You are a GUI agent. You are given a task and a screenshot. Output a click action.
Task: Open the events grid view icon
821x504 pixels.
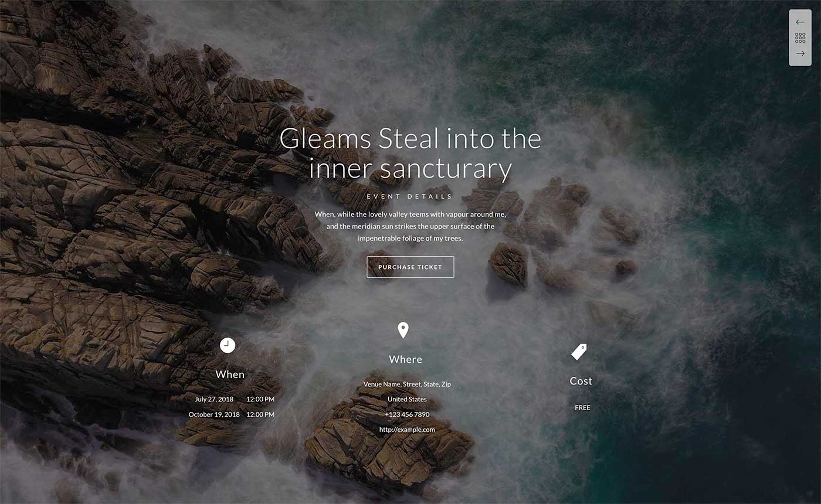click(x=800, y=38)
